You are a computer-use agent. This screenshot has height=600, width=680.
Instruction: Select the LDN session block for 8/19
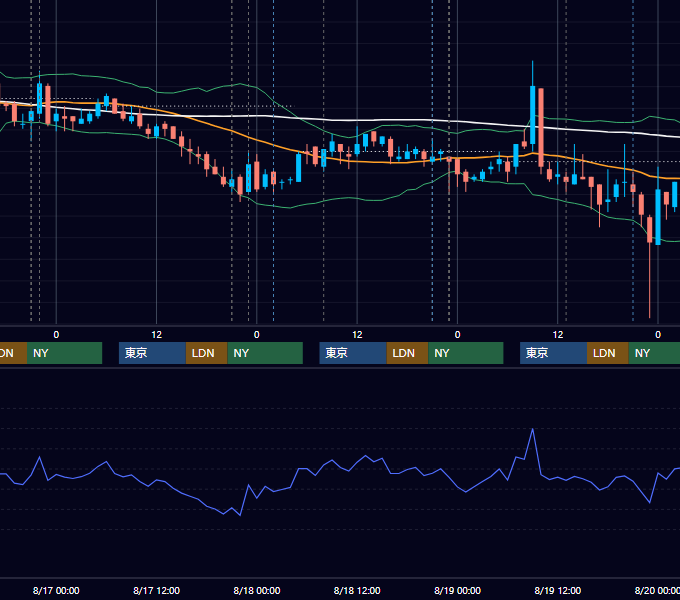point(608,353)
